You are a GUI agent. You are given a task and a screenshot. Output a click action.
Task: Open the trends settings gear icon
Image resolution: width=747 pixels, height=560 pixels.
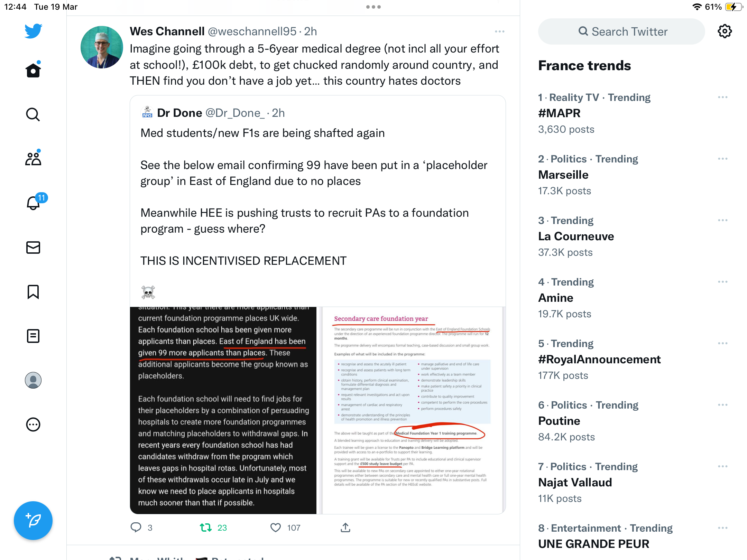click(725, 31)
